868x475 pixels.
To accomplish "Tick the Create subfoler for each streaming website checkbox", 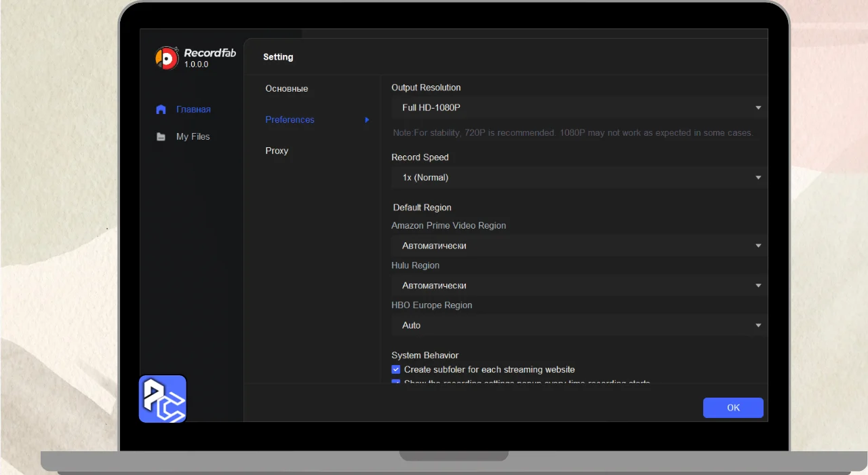I will (x=396, y=370).
